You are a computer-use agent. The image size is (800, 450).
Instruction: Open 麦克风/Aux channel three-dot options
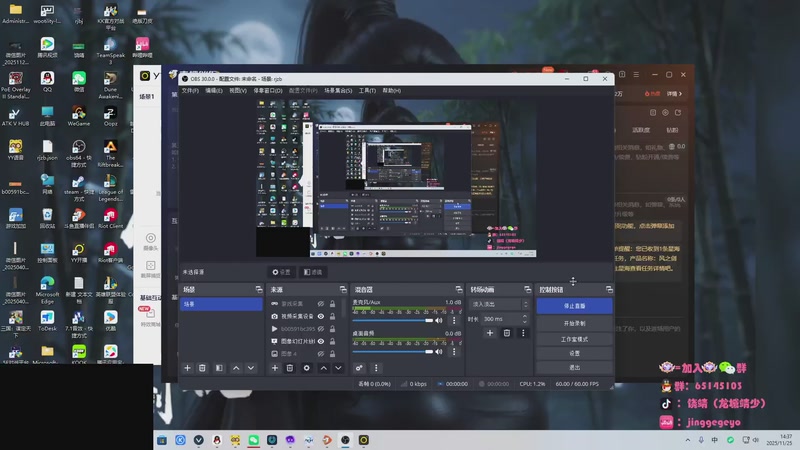(454, 320)
